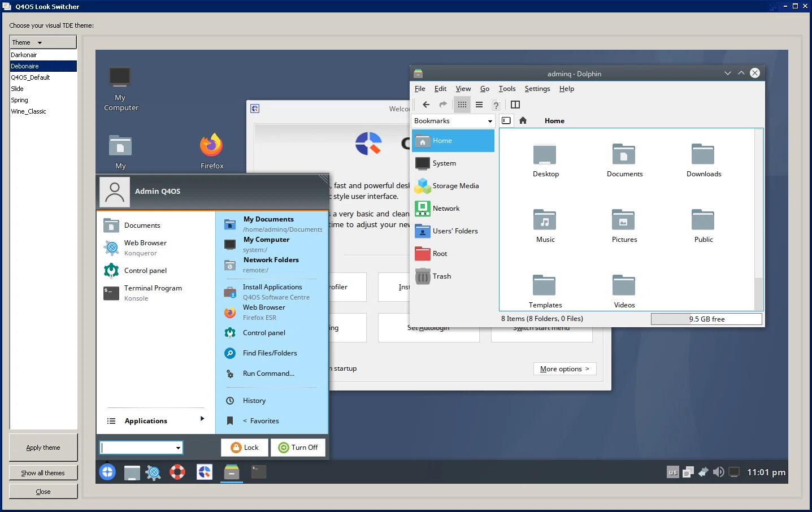Open the View menu in Dolphin
This screenshot has width=812, height=512.
point(463,89)
